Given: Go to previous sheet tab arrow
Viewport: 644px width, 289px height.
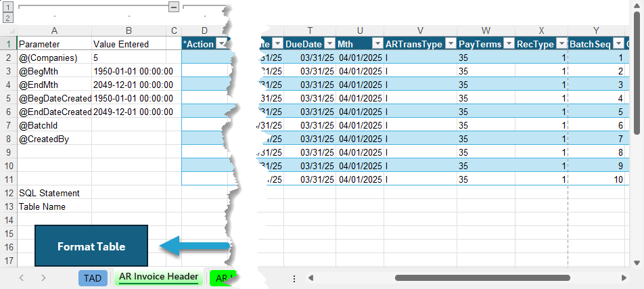Looking at the screenshot, I should [x=22, y=278].
